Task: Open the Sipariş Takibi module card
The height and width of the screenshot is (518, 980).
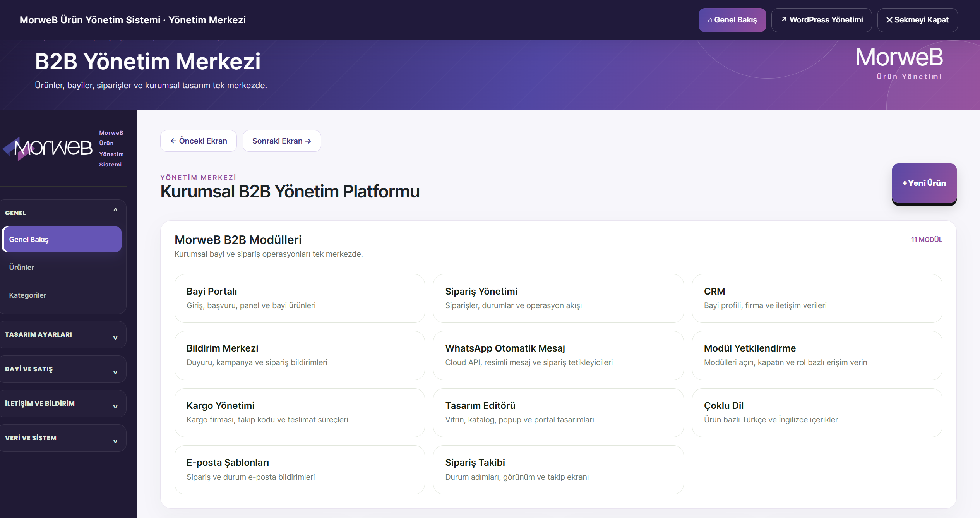Action: tap(558, 470)
